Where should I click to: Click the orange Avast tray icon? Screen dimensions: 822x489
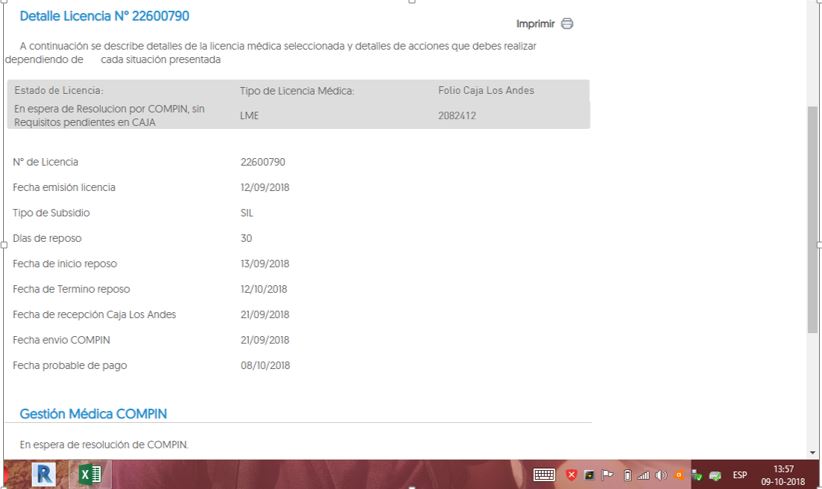click(x=679, y=475)
